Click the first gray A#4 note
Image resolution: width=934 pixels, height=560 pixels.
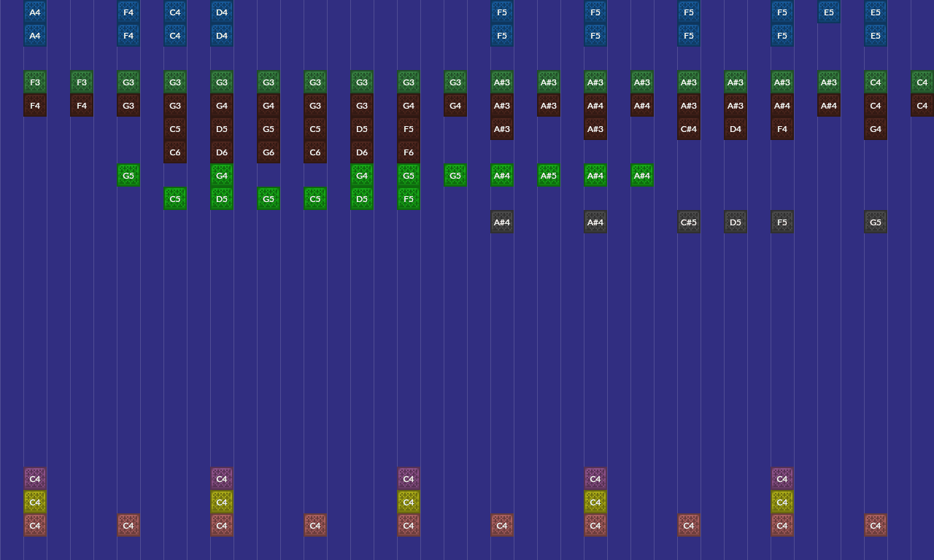502,222
